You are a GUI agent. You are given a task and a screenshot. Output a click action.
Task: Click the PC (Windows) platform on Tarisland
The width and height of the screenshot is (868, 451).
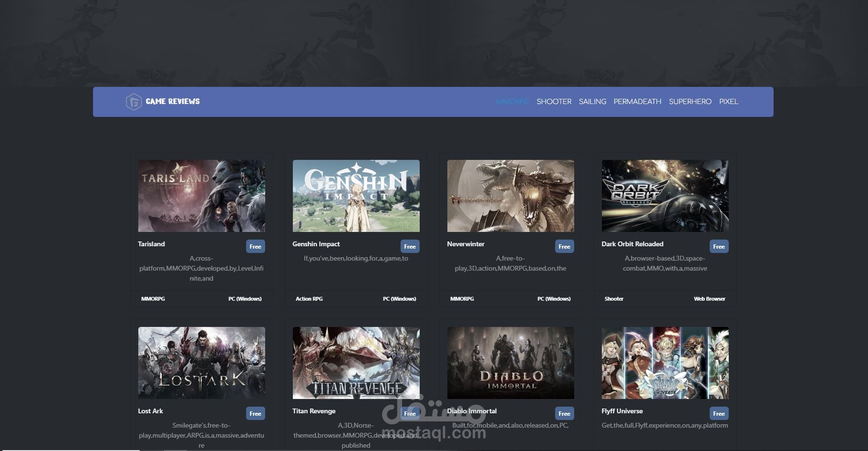click(x=245, y=299)
